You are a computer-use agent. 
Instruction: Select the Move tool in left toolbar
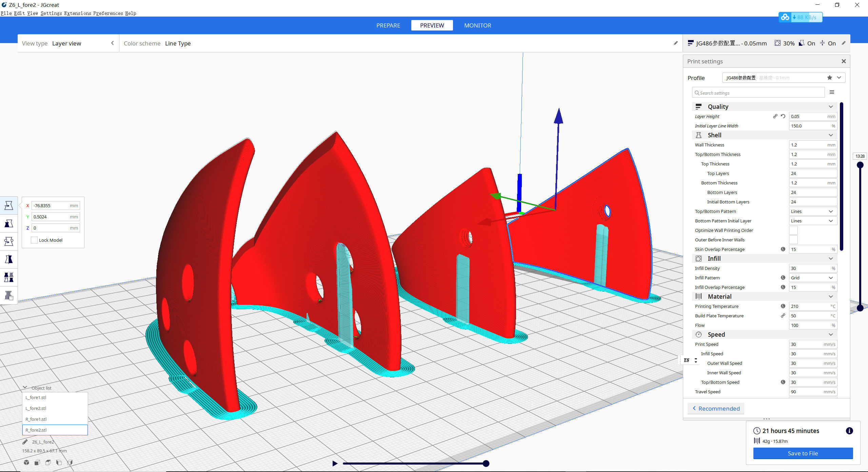click(x=9, y=205)
